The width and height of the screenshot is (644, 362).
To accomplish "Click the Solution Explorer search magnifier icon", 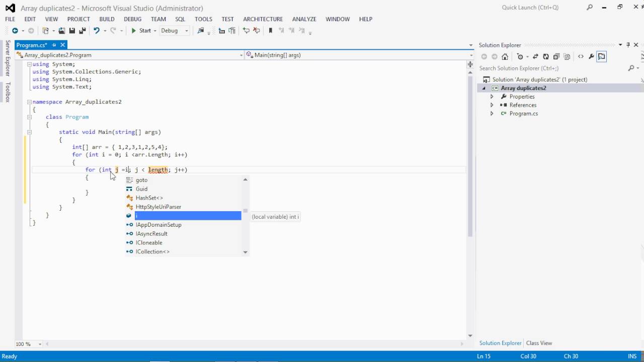I will (631, 68).
